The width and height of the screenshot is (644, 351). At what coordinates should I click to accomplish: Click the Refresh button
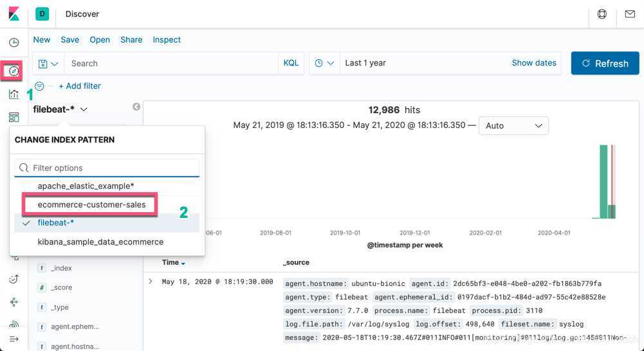[605, 63]
